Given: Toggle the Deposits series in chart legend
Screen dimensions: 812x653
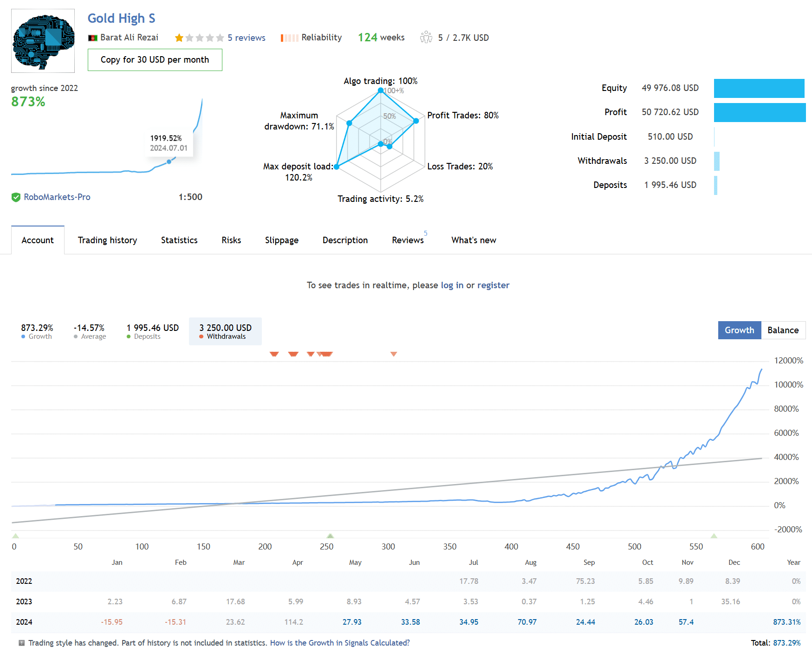Looking at the screenshot, I should tap(152, 331).
